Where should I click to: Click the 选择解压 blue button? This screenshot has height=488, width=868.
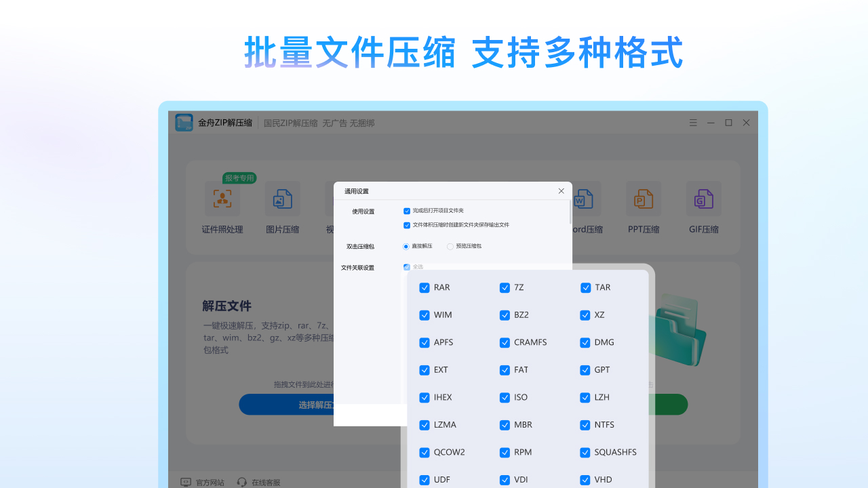click(x=286, y=405)
